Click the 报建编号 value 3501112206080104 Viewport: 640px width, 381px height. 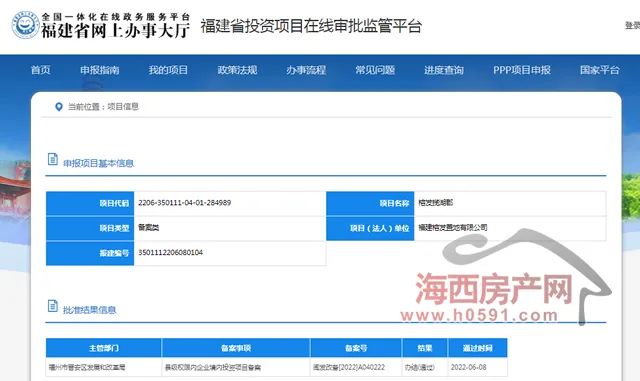171,252
